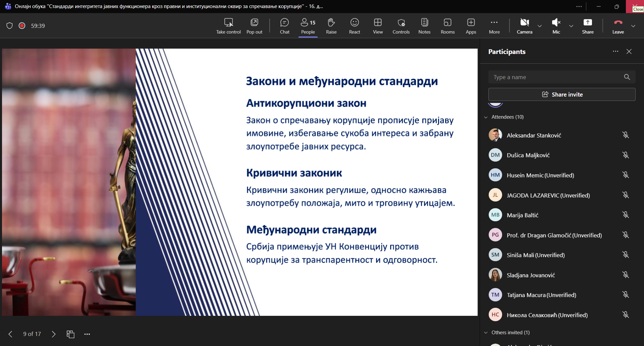Open meeting Notes
Screen dimensions: 644x346
pyautogui.click(x=424, y=26)
